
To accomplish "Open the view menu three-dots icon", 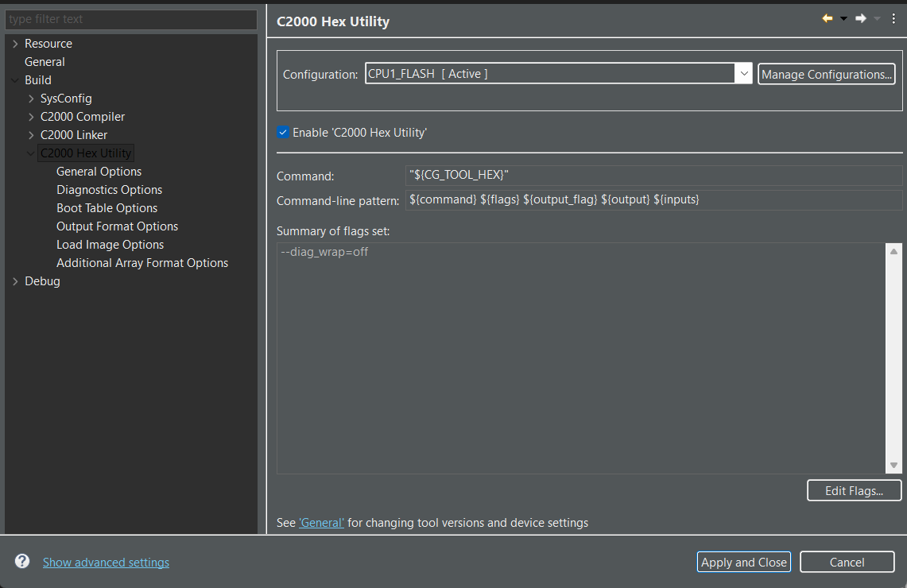I will pyautogui.click(x=893, y=18).
